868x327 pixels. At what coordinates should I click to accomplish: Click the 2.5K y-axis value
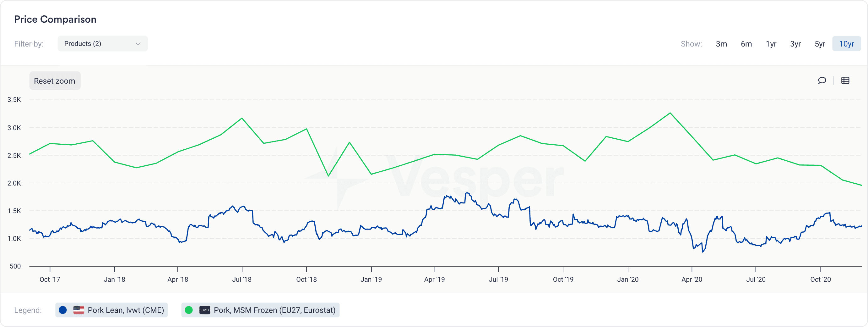point(14,156)
